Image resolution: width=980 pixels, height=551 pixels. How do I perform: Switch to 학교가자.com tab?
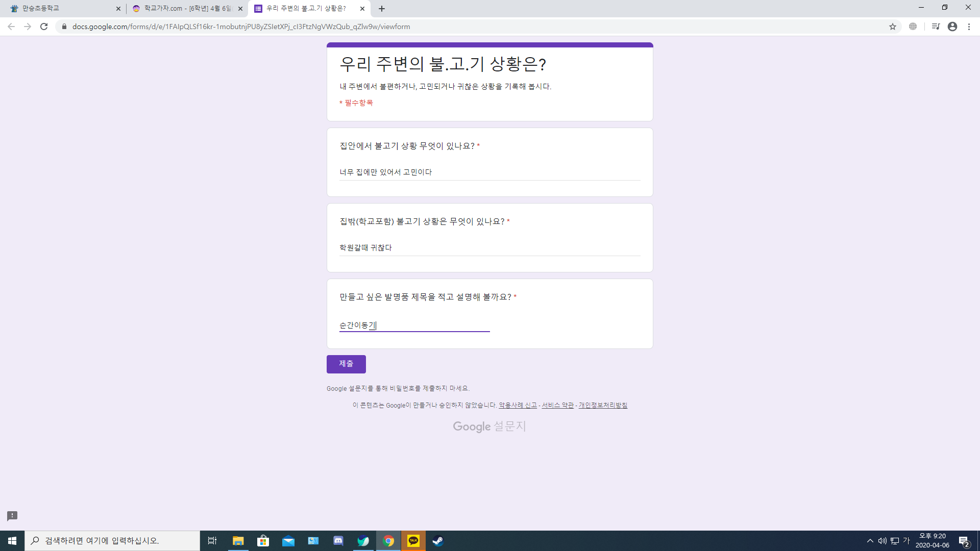[187, 9]
